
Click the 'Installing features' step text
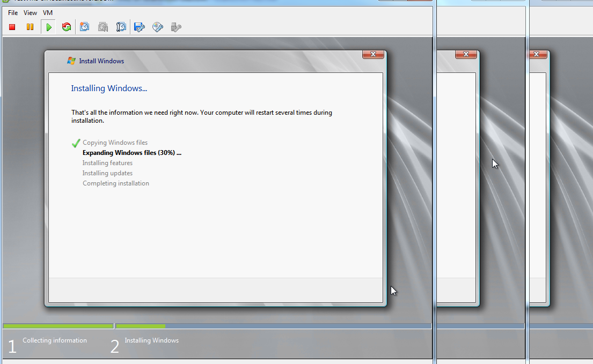[107, 163]
